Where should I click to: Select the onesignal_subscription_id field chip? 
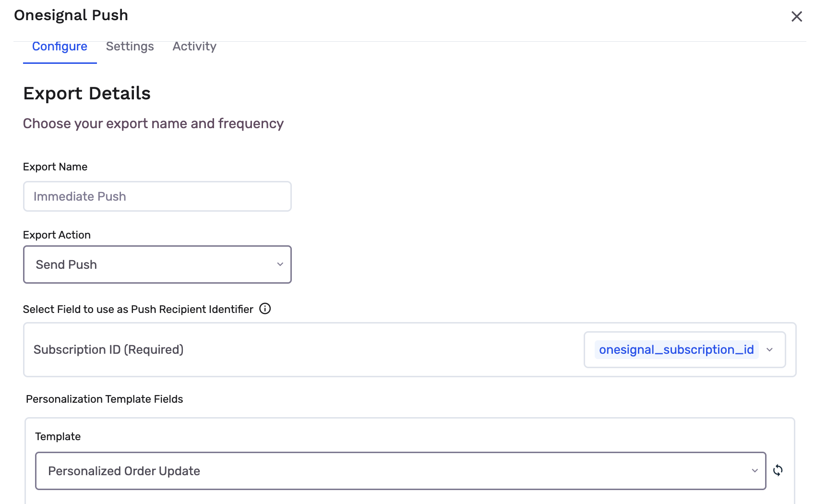[x=676, y=349]
